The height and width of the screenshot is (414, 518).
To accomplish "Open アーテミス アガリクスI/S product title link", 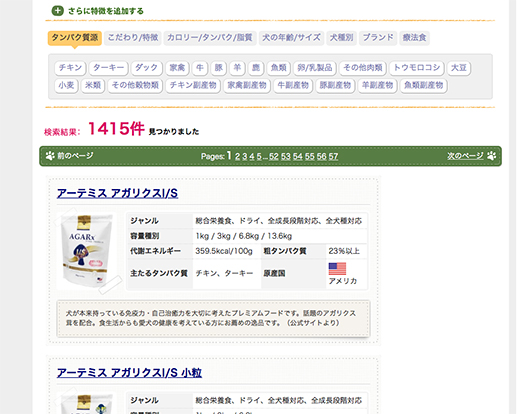I will click(117, 193).
